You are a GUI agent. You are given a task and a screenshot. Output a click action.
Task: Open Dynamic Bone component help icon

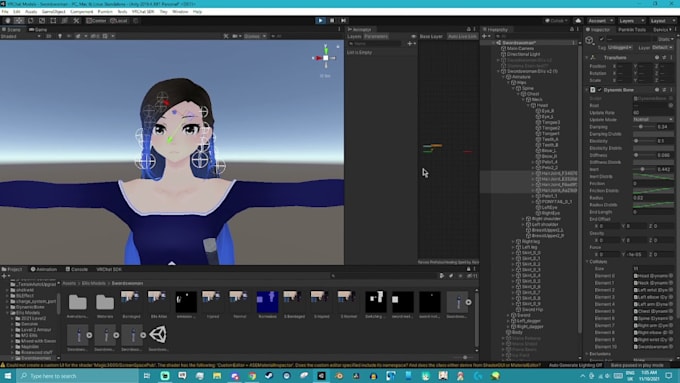click(657, 90)
